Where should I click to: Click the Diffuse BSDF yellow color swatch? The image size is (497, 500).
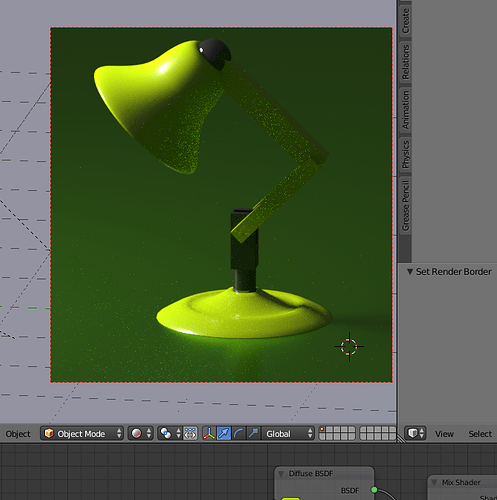pos(290,499)
